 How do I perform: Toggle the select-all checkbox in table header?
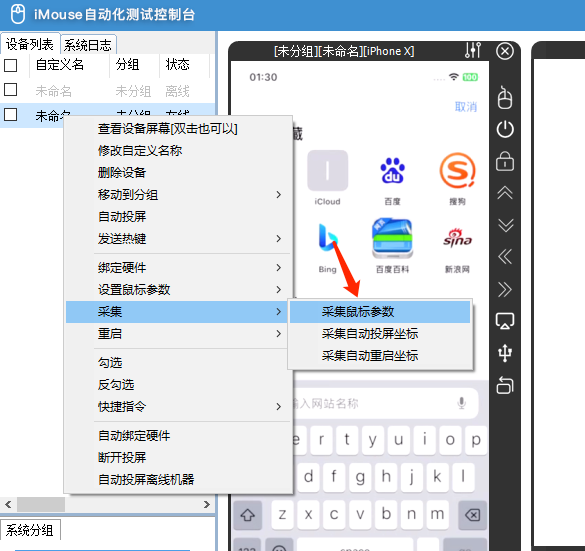pyautogui.click(x=10, y=65)
